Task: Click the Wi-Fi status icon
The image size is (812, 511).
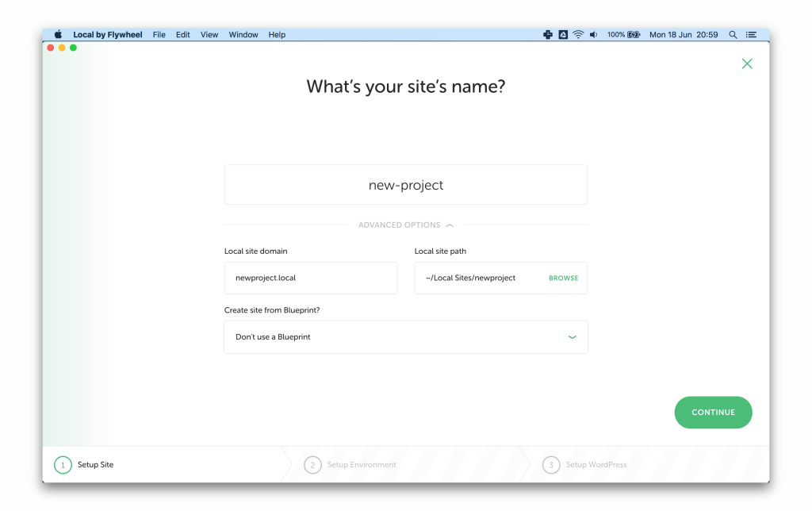Action: 578,35
